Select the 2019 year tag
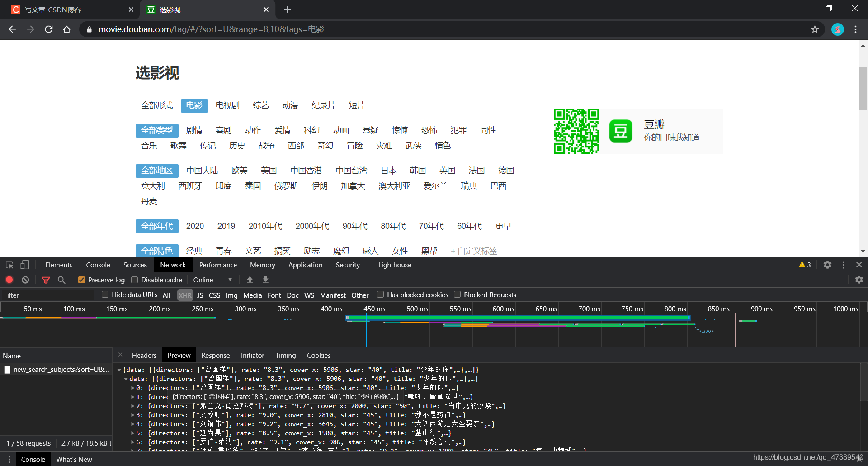Screen dimensions: 868x466 click(226, 226)
